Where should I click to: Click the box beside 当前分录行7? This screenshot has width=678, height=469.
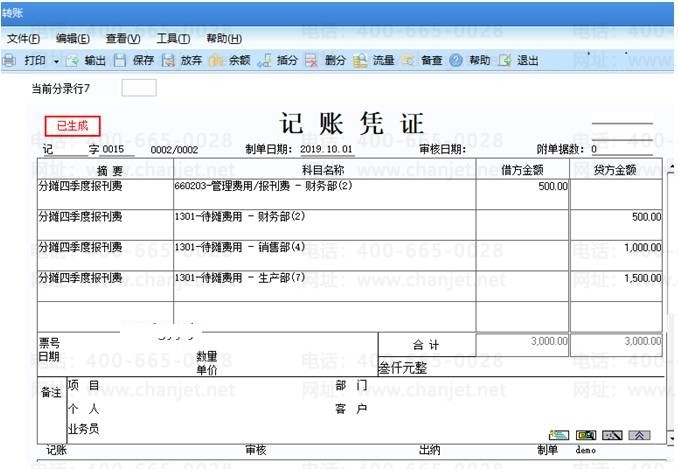click(139, 88)
